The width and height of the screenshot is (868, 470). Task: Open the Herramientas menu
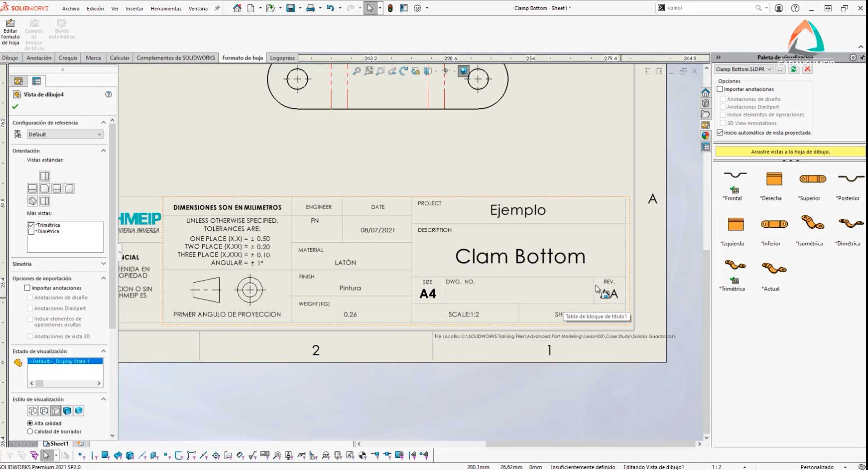coord(165,8)
